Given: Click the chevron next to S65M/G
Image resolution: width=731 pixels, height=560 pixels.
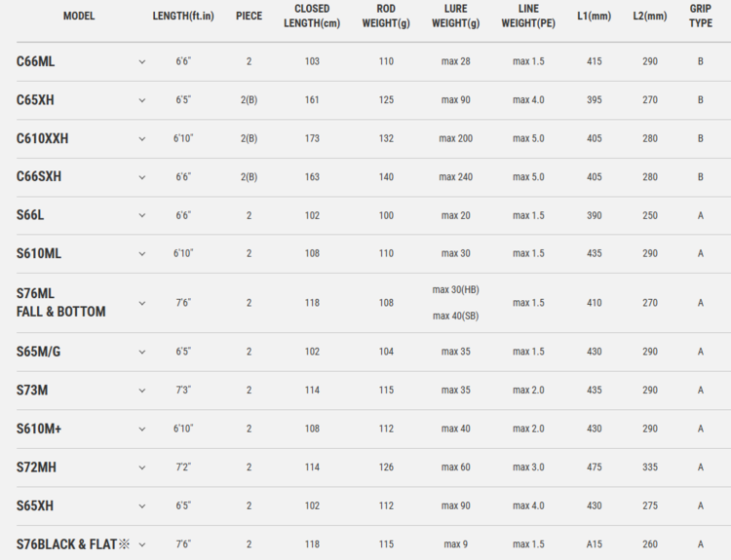Looking at the screenshot, I should pyautogui.click(x=141, y=352).
